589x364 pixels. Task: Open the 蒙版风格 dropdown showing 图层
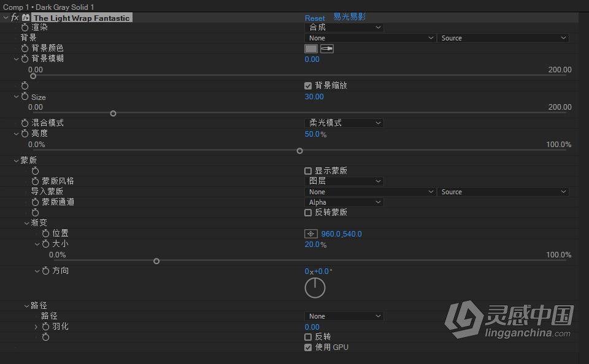pyautogui.click(x=344, y=181)
